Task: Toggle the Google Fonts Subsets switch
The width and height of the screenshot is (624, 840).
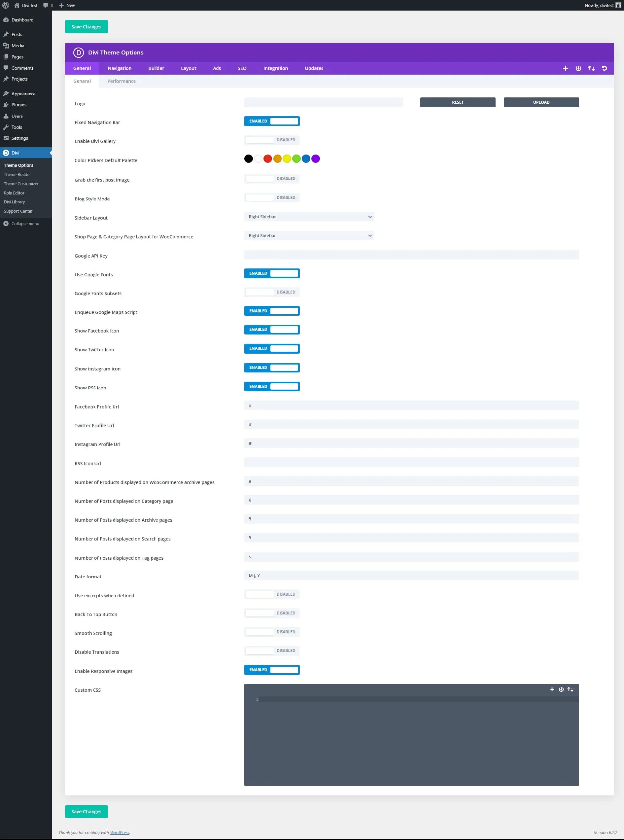Action: pos(272,292)
